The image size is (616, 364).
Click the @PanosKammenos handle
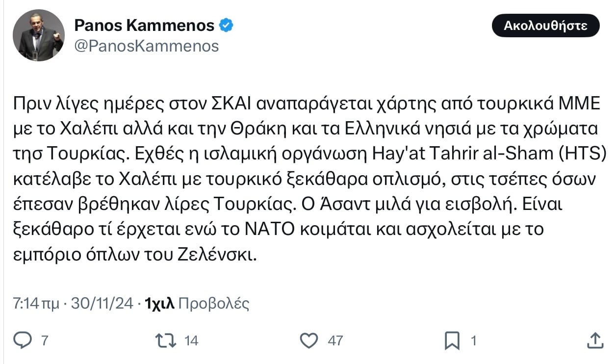coord(146,46)
